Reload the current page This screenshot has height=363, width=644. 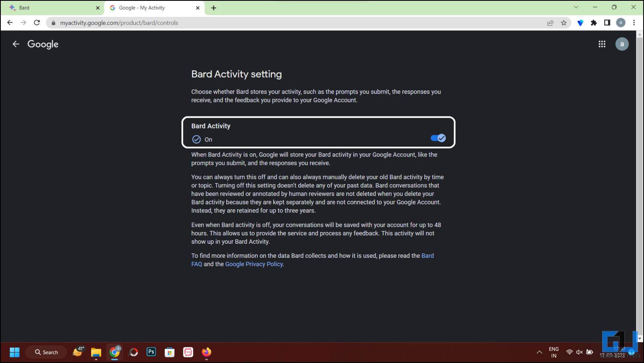coord(37,23)
